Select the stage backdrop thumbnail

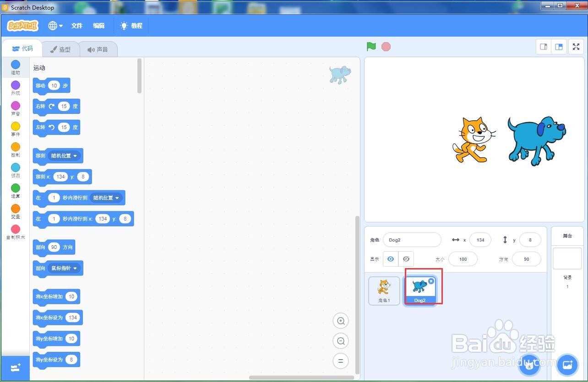click(x=567, y=258)
